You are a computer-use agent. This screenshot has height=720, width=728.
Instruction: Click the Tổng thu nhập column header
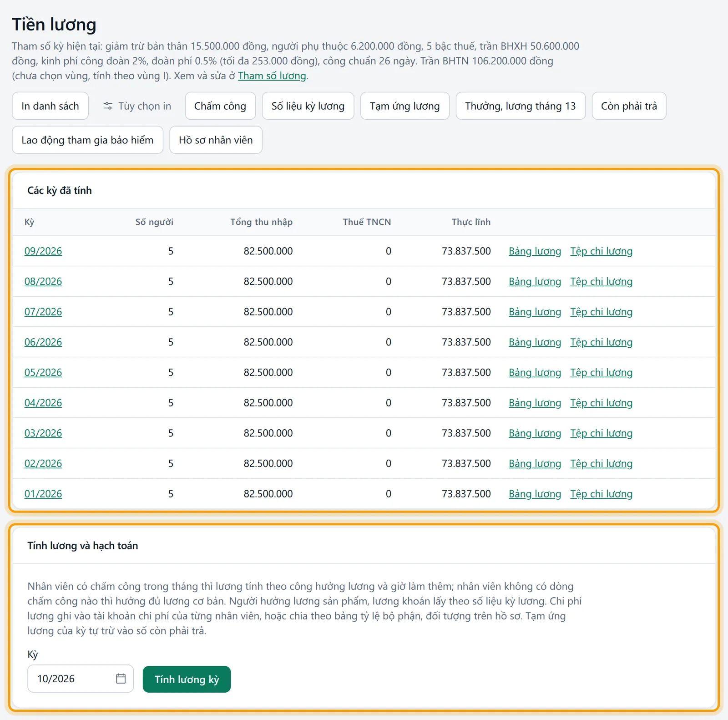pos(261,222)
